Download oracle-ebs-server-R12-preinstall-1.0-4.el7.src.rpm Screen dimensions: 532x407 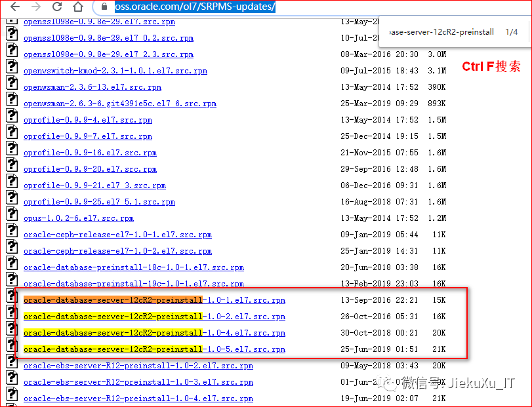138,398
